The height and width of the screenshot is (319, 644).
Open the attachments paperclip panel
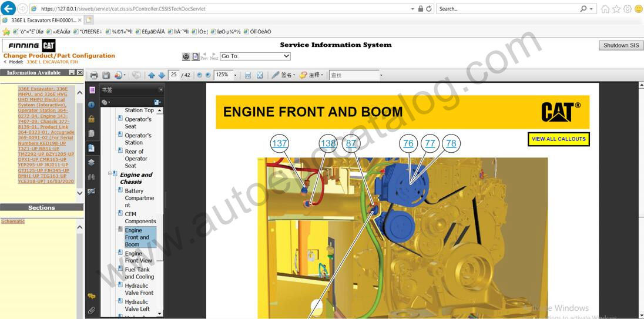pyautogui.click(x=92, y=310)
